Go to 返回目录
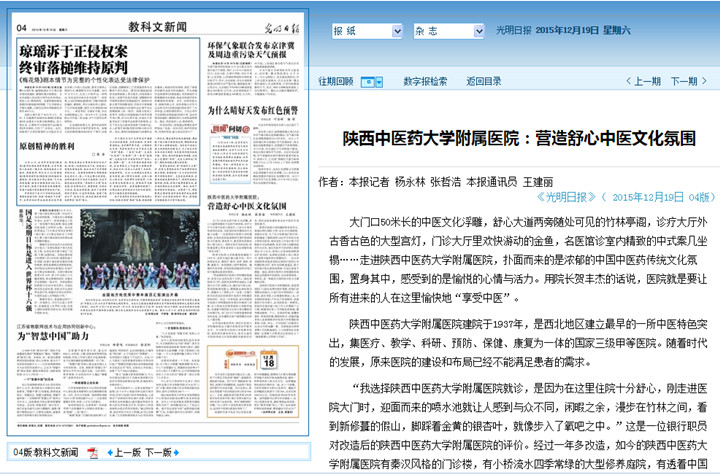The width and height of the screenshot is (720, 474). point(484,81)
